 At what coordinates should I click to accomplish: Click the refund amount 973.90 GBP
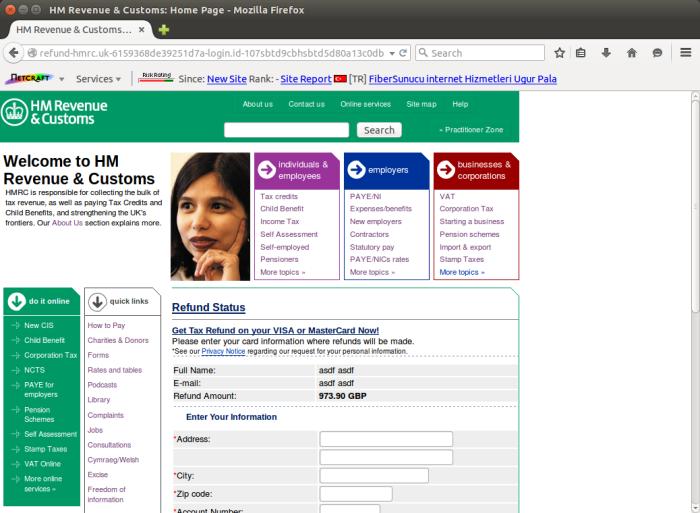pos(342,396)
